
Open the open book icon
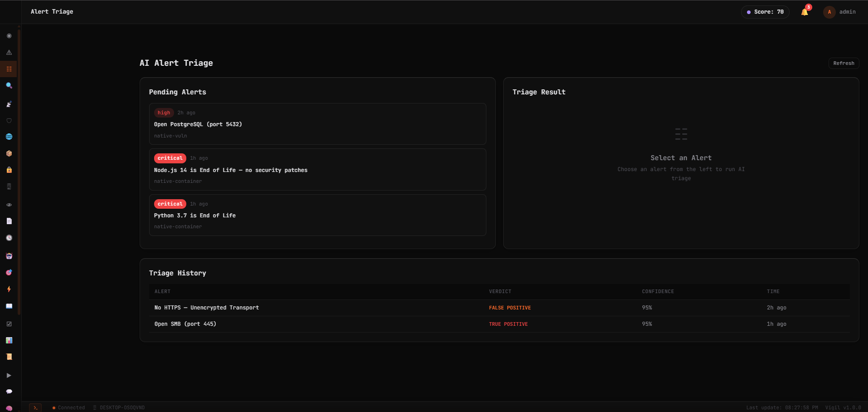tap(9, 306)
